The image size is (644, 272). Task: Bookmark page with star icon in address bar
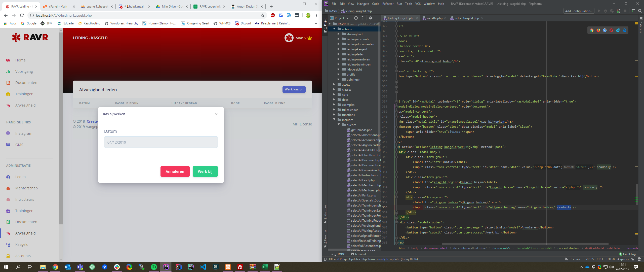coord(263,15)
